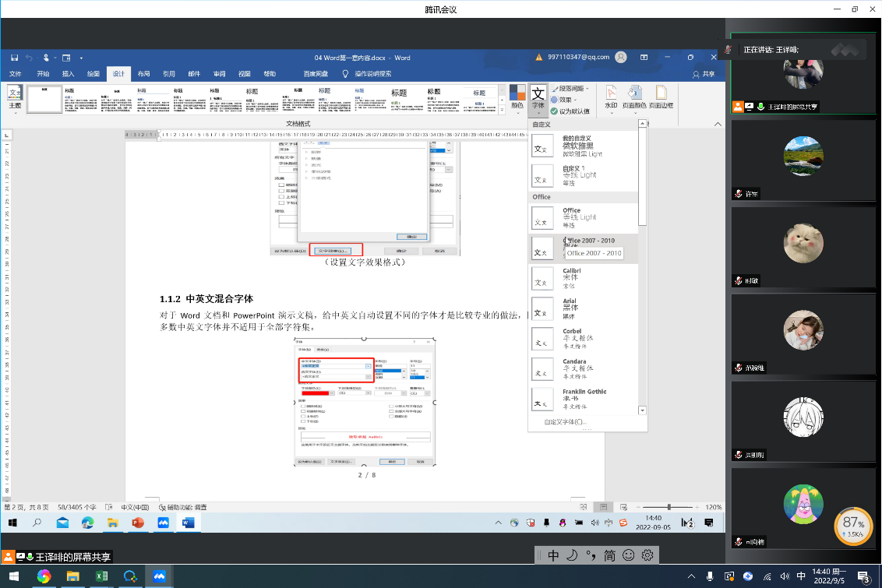The height and width of the screenshot is (588, 882).
Task: Collapse the Fonts (字体) dropdown button
Action: 538,98
